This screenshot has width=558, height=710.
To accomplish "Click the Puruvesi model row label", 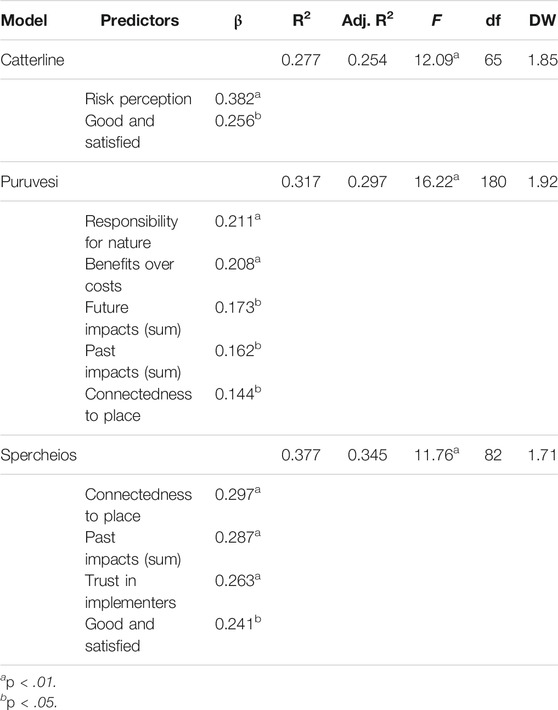I will pos(29,182).
